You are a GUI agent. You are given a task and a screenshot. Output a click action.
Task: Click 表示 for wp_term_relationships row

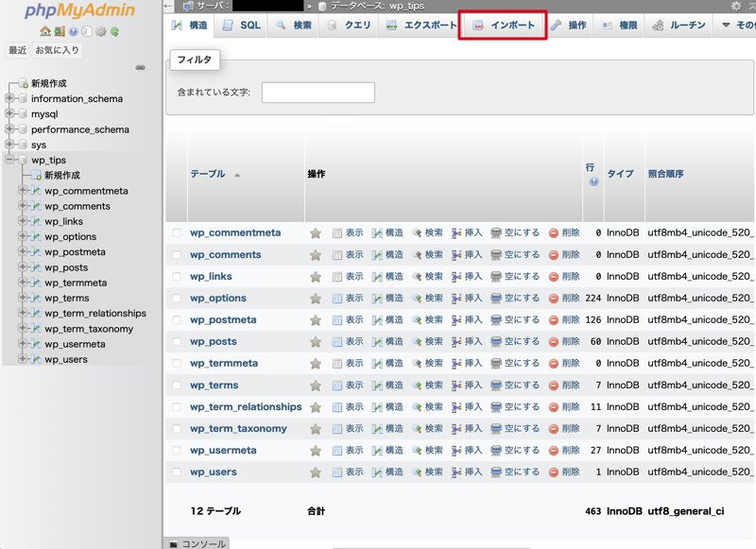coord(348,407)
